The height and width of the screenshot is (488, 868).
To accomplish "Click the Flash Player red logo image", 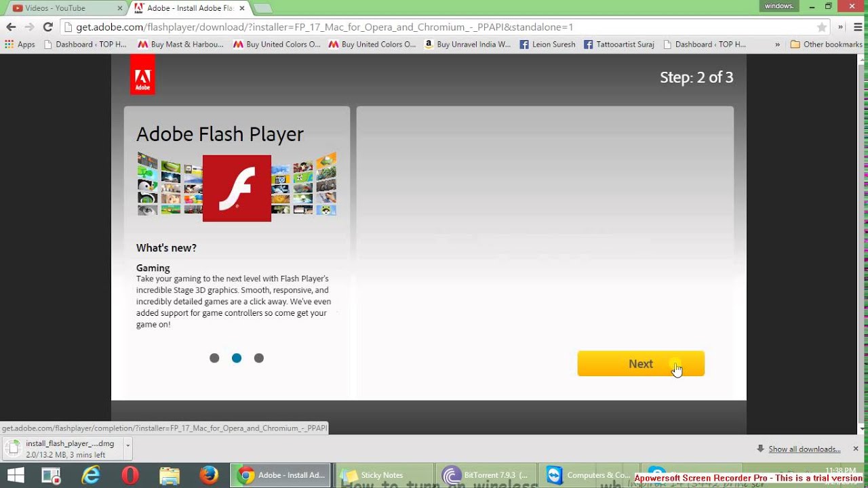I will (x=237, y=188).
